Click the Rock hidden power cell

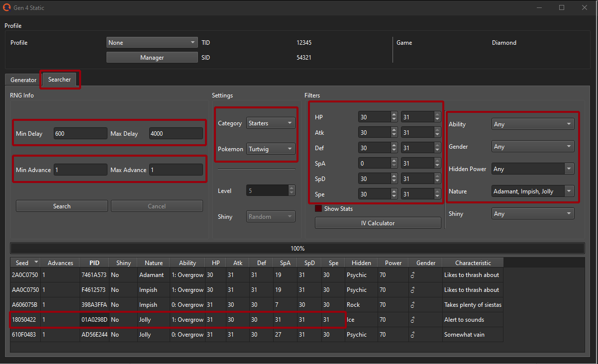click(x=361, y=305)
